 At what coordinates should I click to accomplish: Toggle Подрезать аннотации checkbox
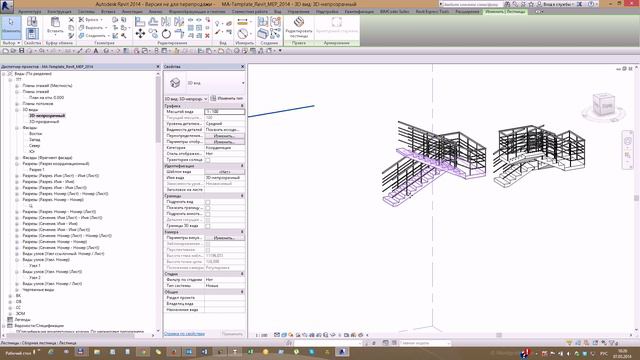(x=207, y=214)
